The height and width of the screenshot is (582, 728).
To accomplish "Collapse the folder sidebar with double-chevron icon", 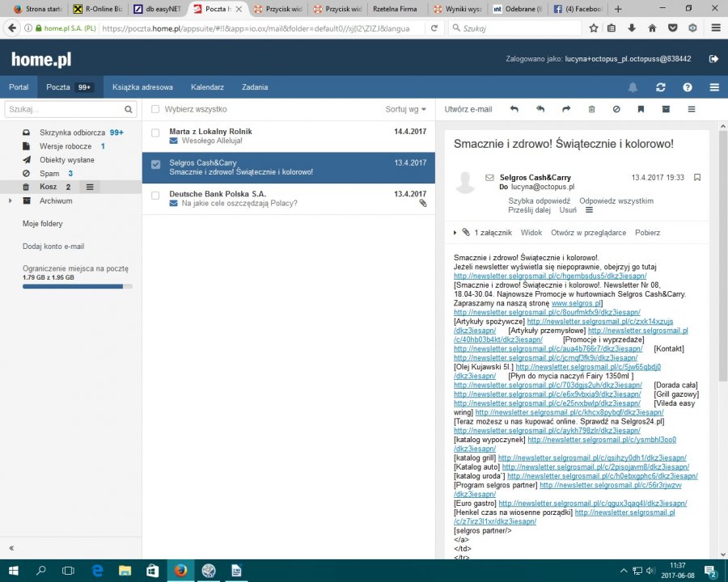I will (11, 548).
